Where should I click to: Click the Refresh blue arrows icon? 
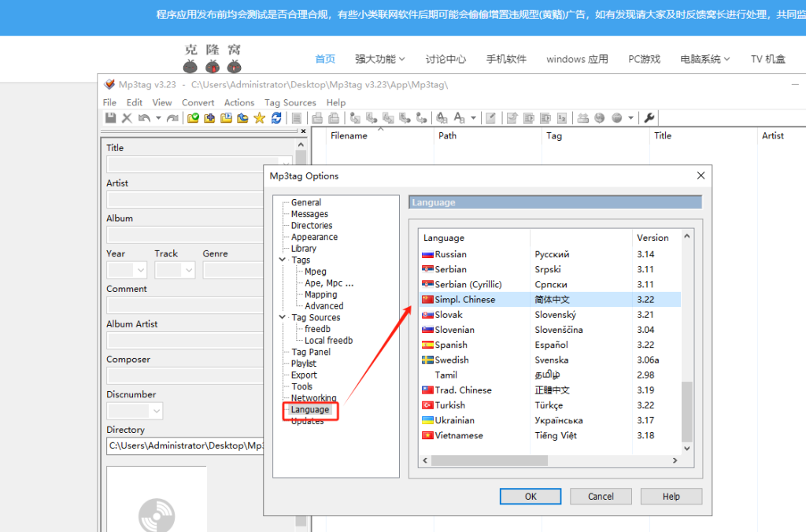(276, 118)
